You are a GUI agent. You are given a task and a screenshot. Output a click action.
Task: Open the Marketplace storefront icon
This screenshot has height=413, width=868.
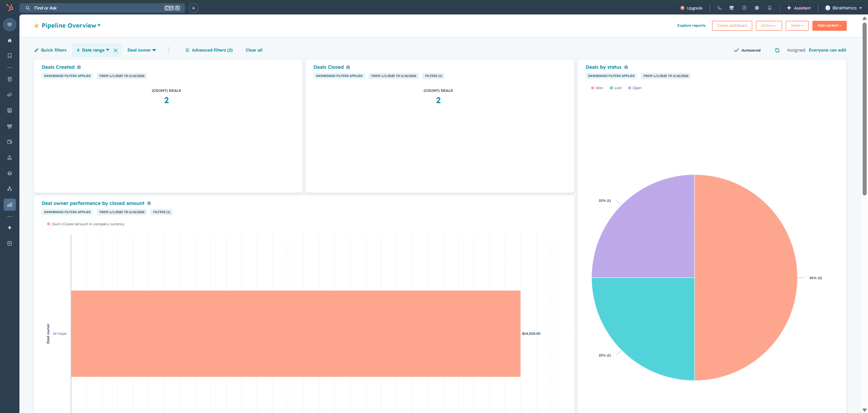pos(731,8)
